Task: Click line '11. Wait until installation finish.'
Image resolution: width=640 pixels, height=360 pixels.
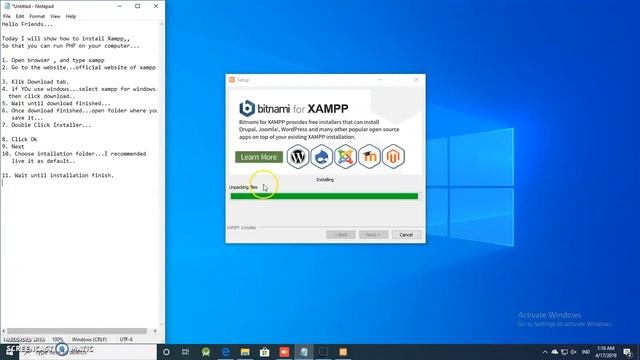Action: (58, 175)
